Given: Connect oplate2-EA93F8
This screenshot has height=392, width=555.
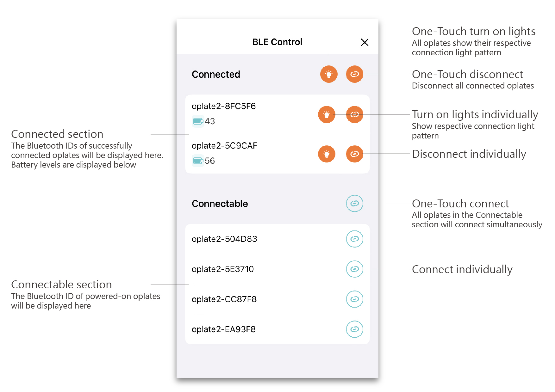Looking at the screenshot, I should click(354, 329).
